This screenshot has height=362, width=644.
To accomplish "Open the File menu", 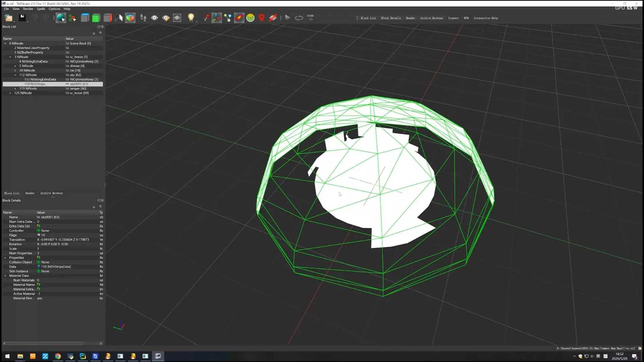I will (x=6, y=9).
